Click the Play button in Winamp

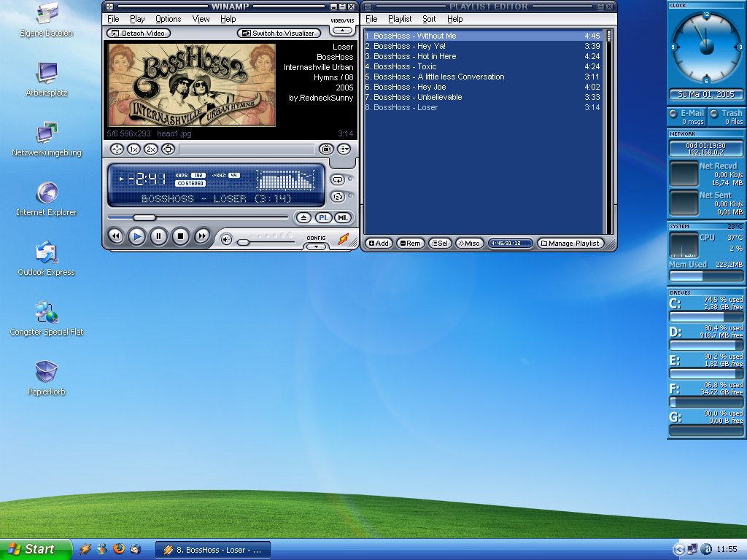tap(137, 236)
